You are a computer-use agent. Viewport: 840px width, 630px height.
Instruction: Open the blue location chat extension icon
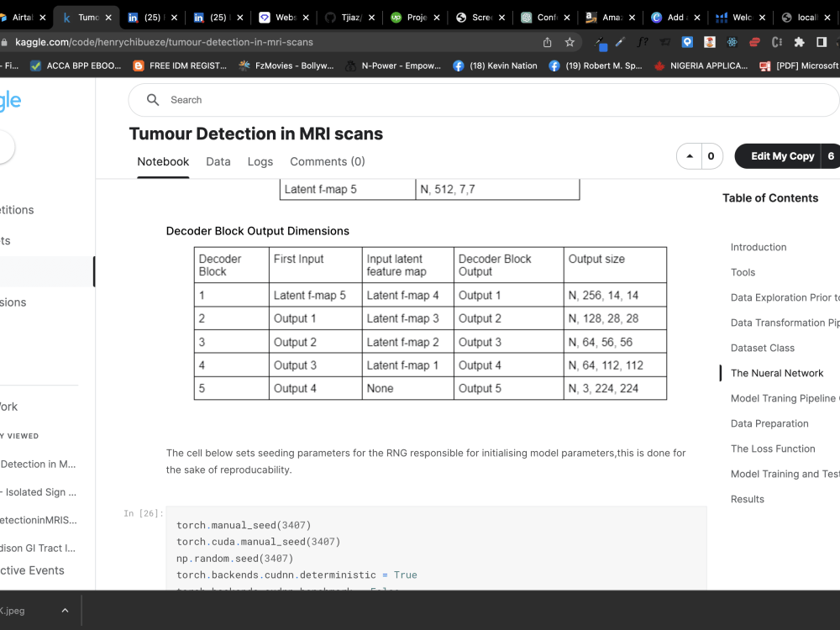(687, 42)
